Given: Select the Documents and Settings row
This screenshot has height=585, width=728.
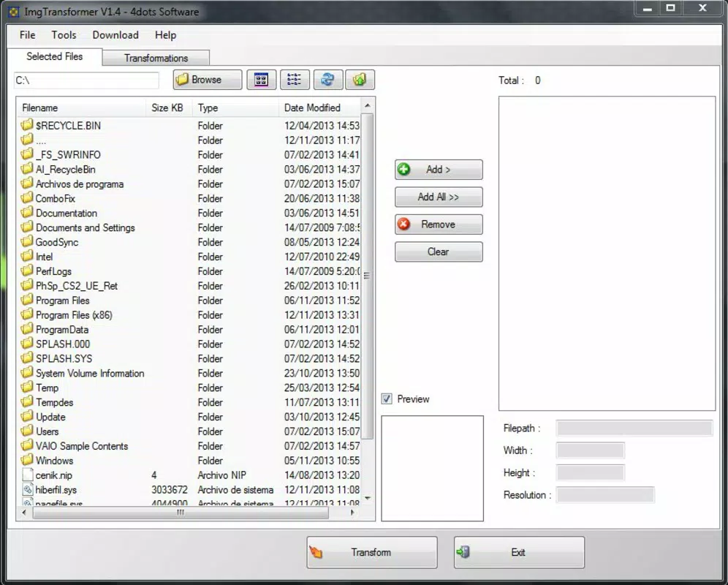Looking at the screenshot, I should (189, 227).
